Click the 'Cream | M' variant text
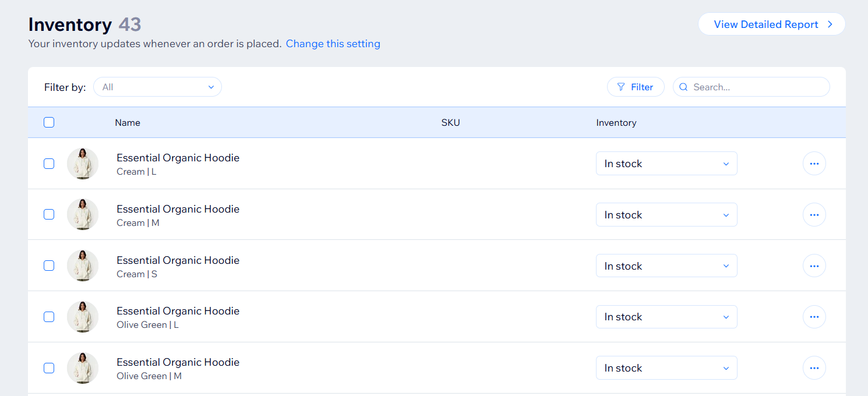The width and height of the screenshot is (868, 396). (138, 223)
